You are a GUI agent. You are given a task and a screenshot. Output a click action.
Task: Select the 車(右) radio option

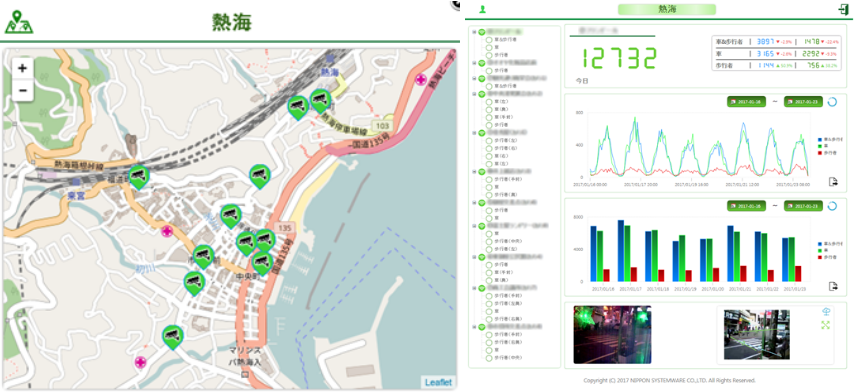[x=489, y=156]
